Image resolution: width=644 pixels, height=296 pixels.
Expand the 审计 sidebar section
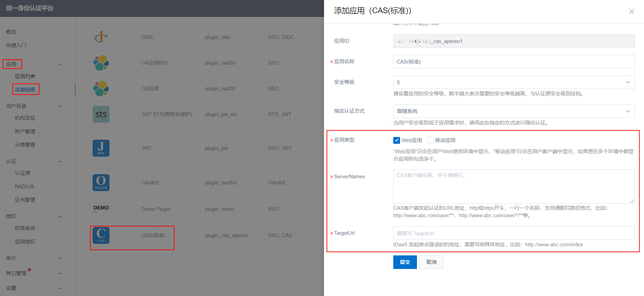point(59,258)
